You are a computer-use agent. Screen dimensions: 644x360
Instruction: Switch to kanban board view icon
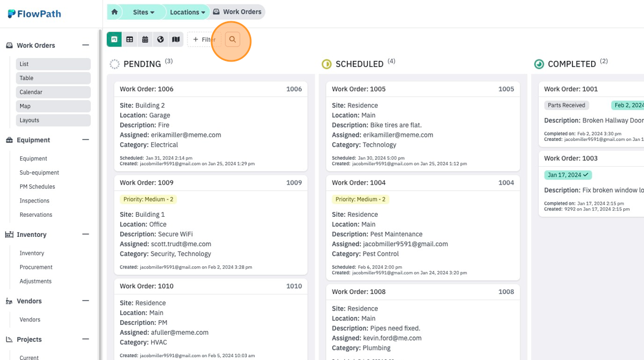click(x=114, y=40)
